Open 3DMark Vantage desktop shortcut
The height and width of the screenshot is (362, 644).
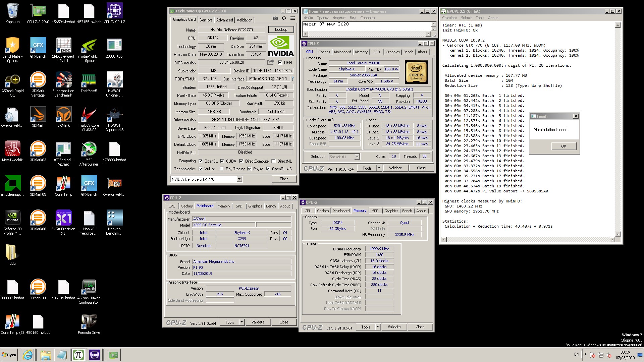click(38, 84)
